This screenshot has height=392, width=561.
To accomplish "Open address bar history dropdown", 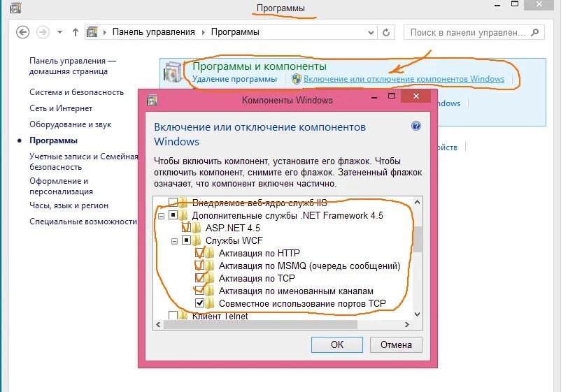I will [371, 33].
